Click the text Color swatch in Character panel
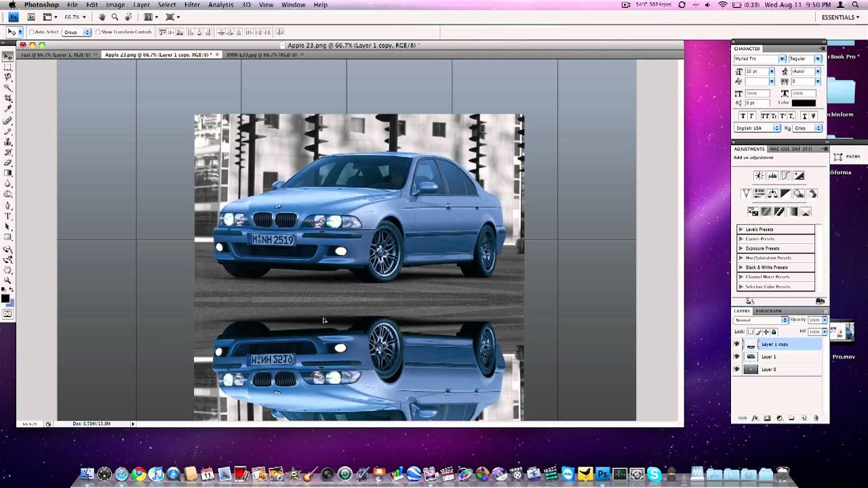Viewport: 868px width, 488px height. pos(804,103)
